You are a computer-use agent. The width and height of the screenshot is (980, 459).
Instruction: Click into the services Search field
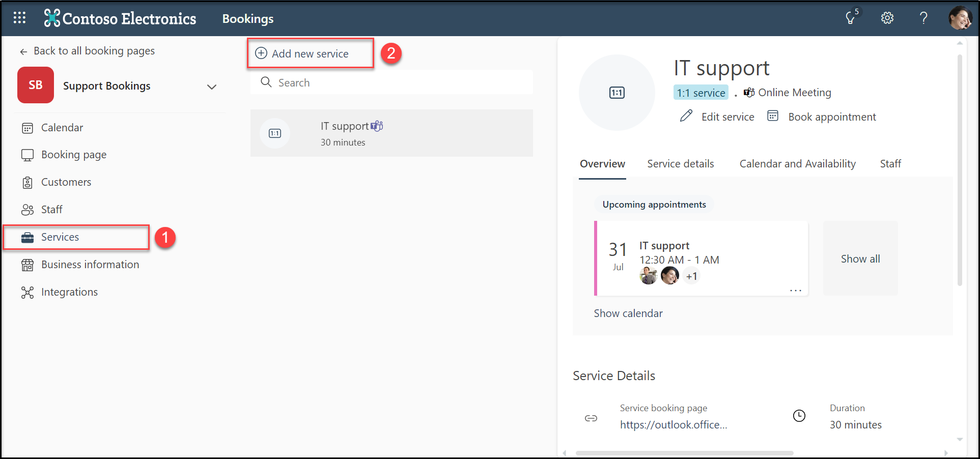(x=397, y=82)
